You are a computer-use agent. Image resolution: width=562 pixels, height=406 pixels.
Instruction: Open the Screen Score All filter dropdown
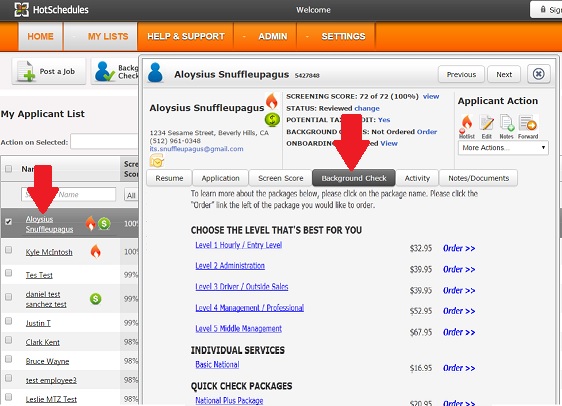[x=131, y=195]
